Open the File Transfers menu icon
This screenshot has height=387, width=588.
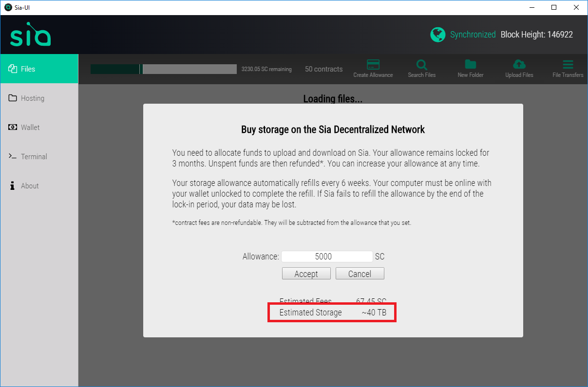tap(568, 65)
